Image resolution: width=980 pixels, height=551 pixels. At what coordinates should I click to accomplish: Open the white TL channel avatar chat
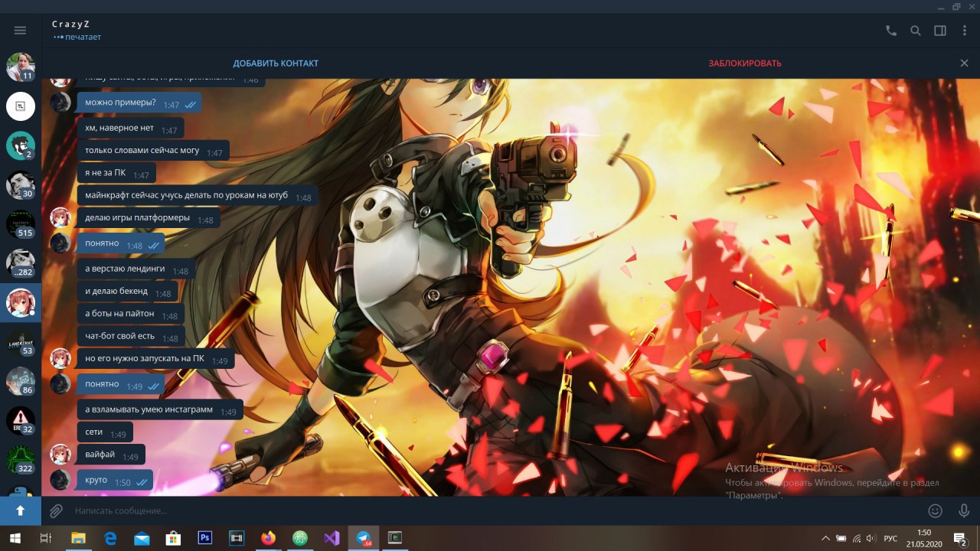point(21,106)
